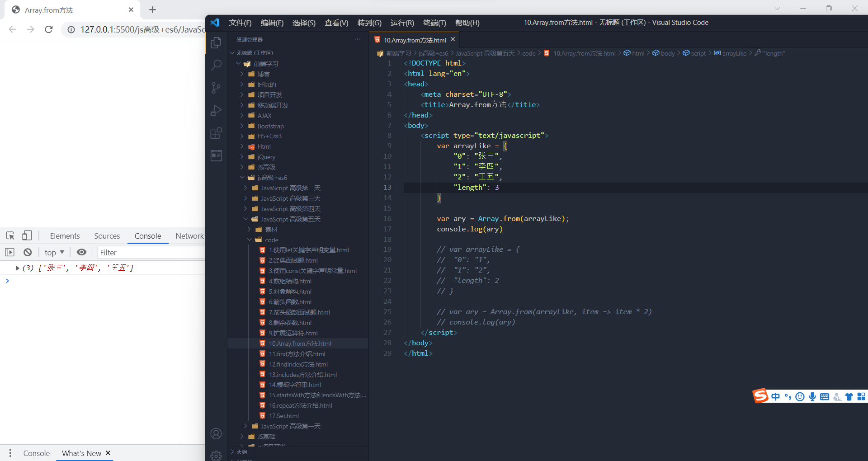The width and height of the screenshot is (868, 461).
Task: Select the inspect element tool in DevTools
Action: 9,235
